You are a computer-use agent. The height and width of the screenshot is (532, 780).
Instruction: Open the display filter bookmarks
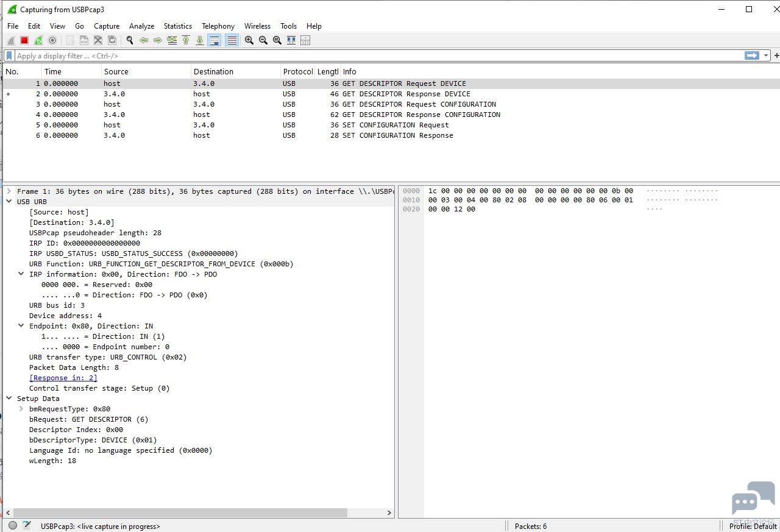(9, 55)
